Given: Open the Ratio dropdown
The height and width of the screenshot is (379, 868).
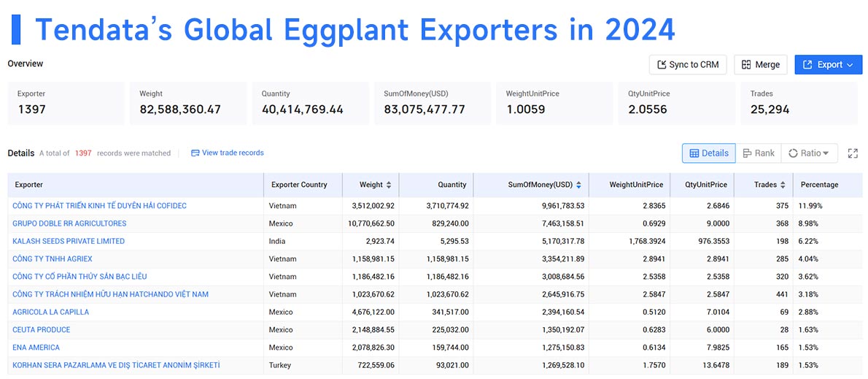Looking at the screenshot, I should click(809, 153).
